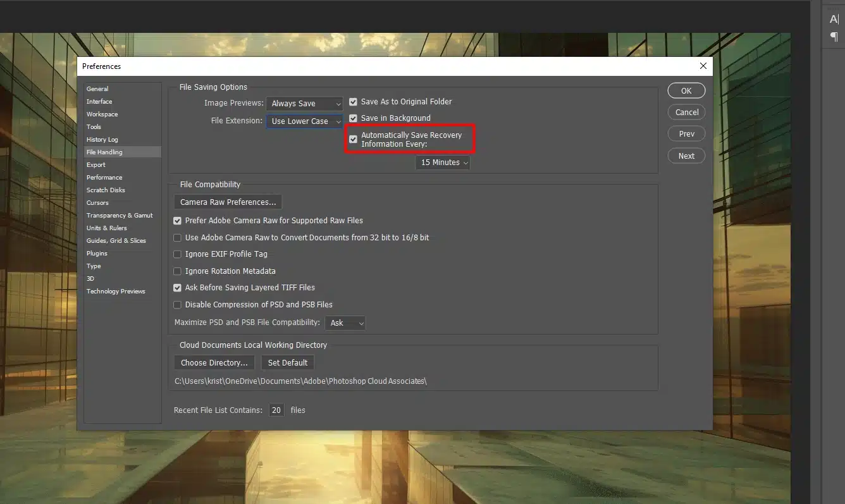Viewport: 845px width, 504px height.
Task: Click Choose Directory for cloud documents
Action: pos(214,362)
